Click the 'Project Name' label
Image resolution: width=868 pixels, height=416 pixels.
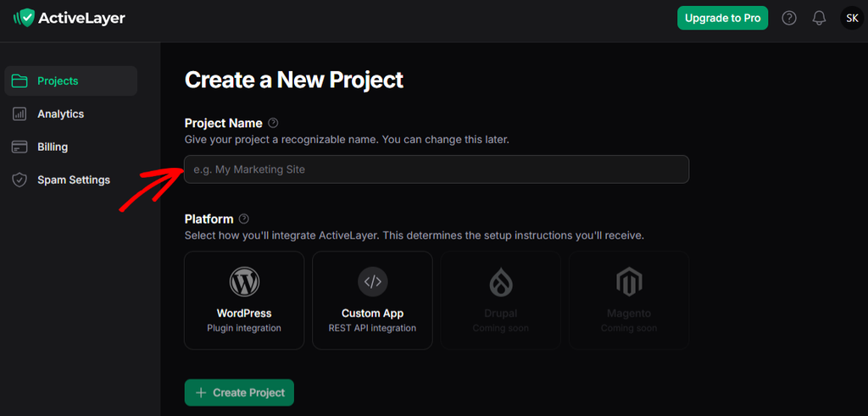click(224, 123)
